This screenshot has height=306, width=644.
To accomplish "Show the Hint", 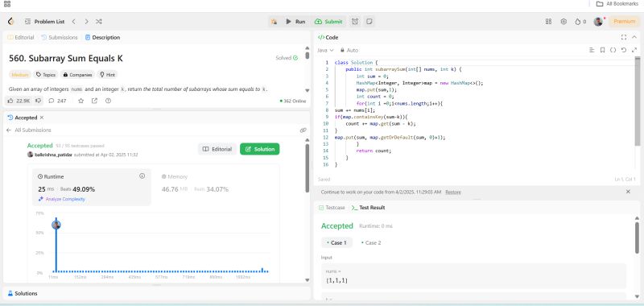I will [107, 75].
